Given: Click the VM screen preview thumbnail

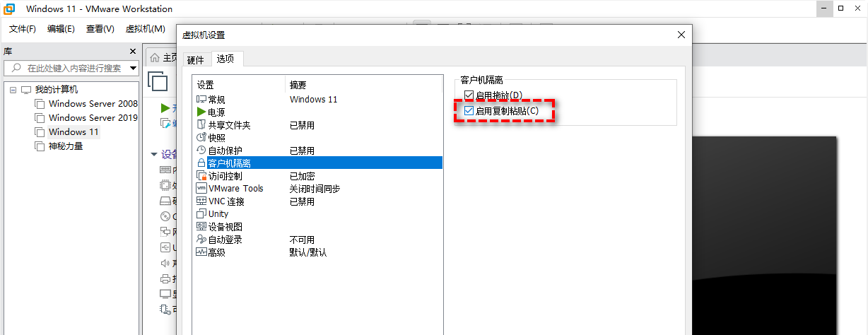Looking at the screenshot, I should pyautogui.click(x=763, y=235).
